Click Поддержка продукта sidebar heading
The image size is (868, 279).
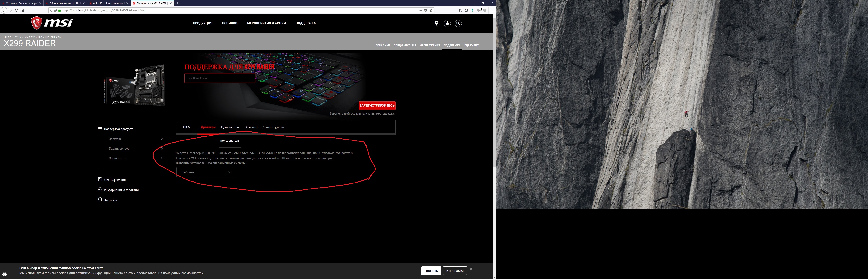pos(118,129)
